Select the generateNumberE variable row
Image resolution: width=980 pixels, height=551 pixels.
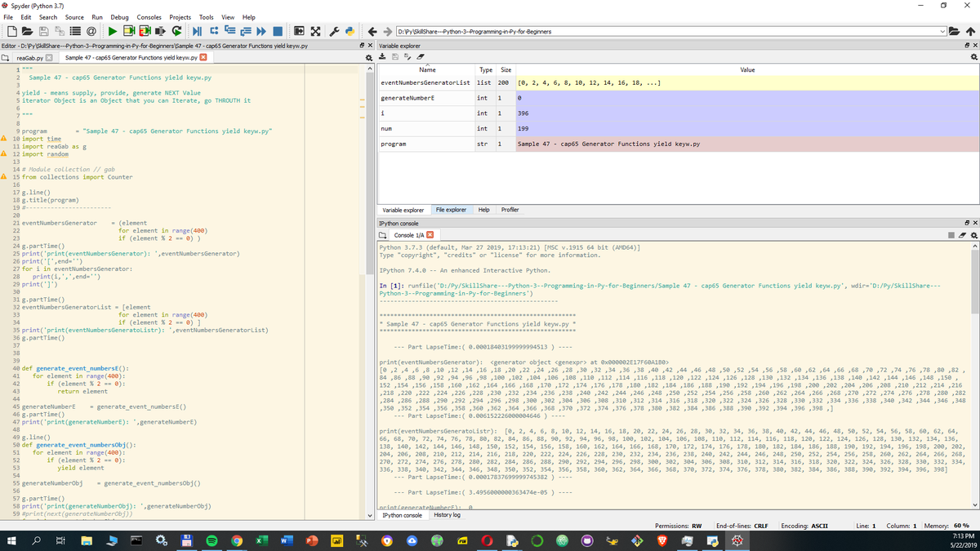679,98
